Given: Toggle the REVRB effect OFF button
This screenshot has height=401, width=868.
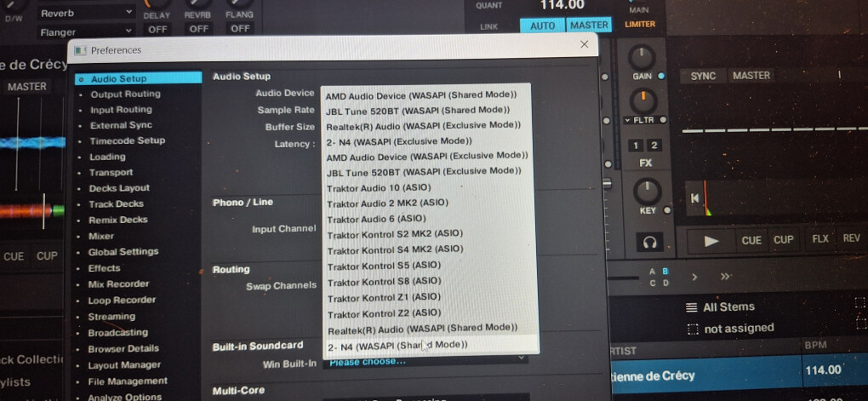Looking at the screenshot, I should tap(199, 29).
